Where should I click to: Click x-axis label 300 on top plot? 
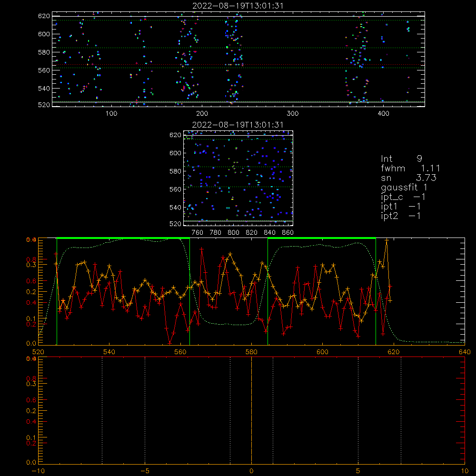(x=293, y=114)
